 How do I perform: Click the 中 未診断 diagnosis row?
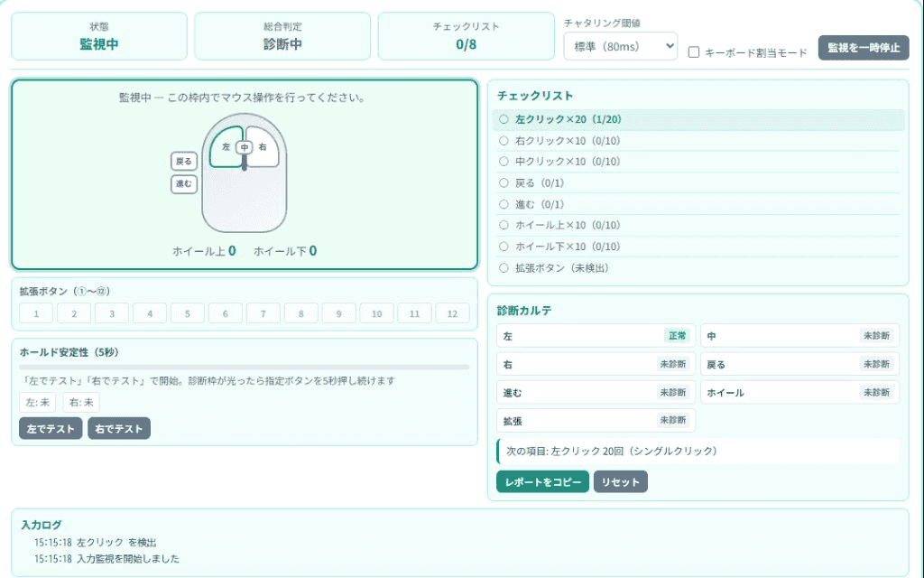799,336
